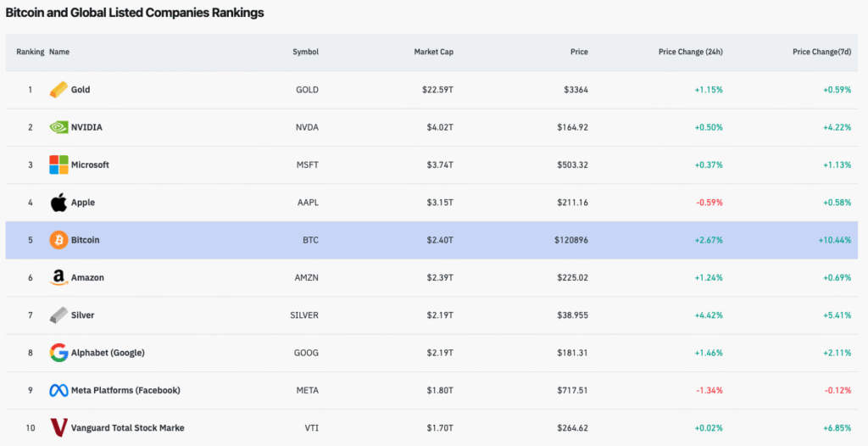Select the VTI symbol cell
Screen dimensions: 868x446
312,427
